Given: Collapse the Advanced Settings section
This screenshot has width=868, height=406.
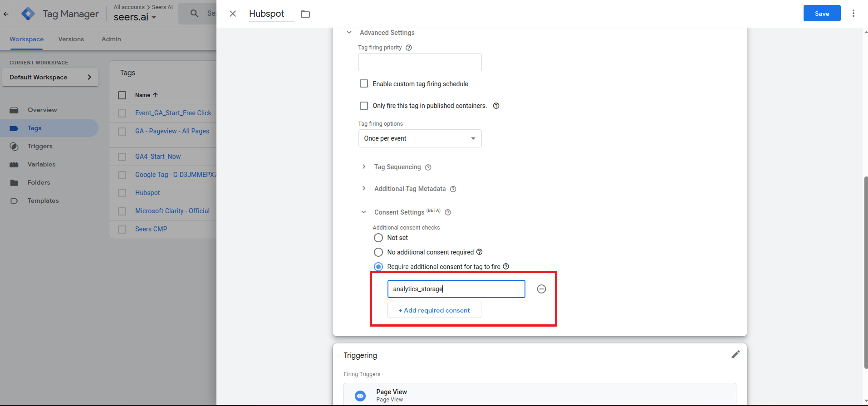Looking at the screenshot, I should 349,33.
